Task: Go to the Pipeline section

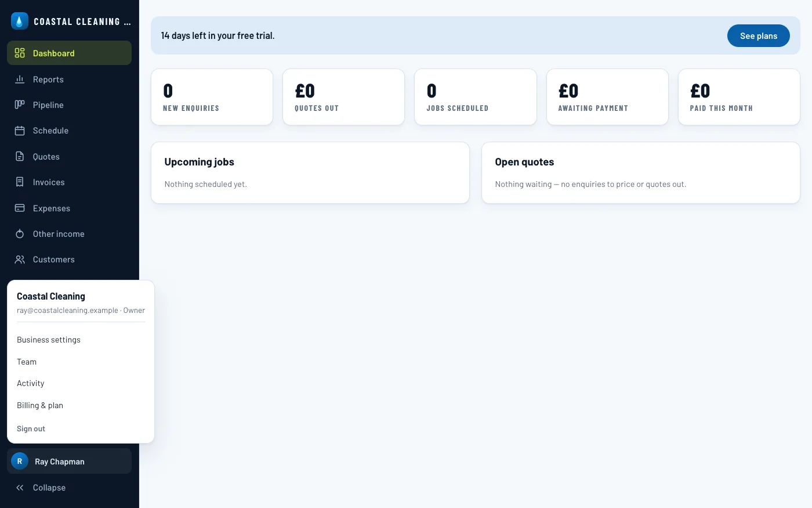Action: (x=69, y=105)
